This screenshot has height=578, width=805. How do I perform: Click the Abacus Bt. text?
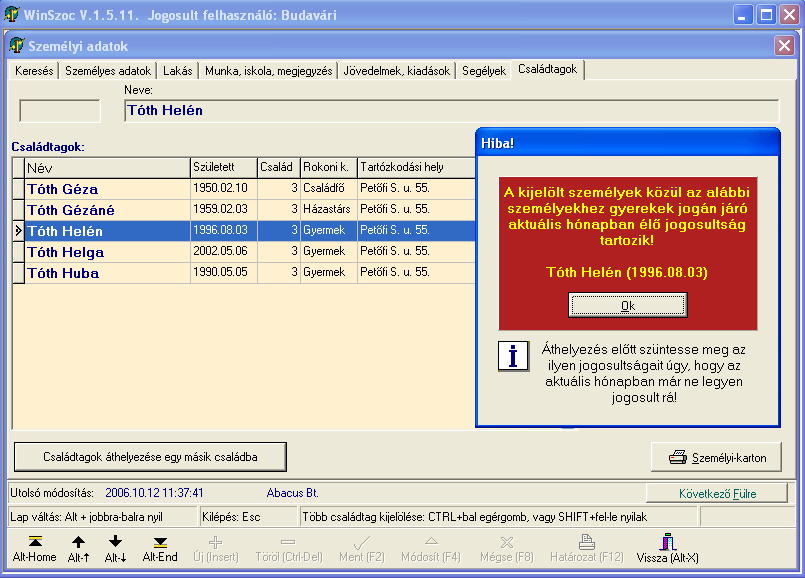pyautogui.click(x=293, y=493)
